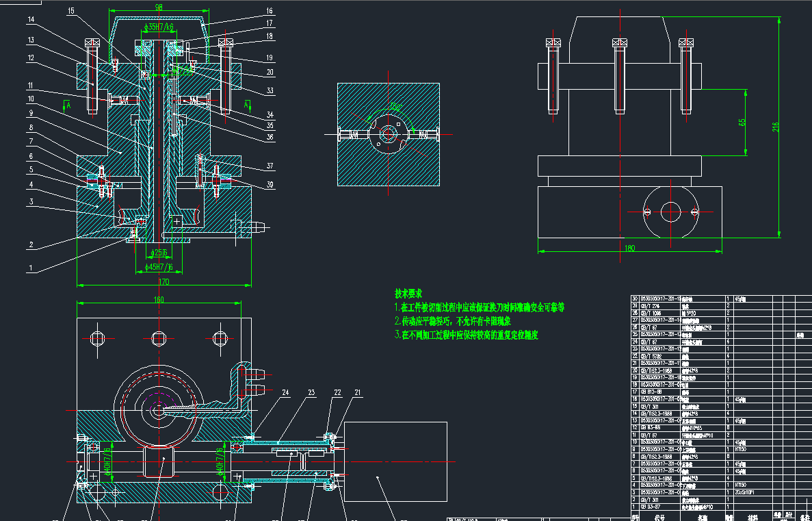Screen dimensions: 812x521
Task: Select the φ25f6 shaft dimension
Action: click(157, 253)
